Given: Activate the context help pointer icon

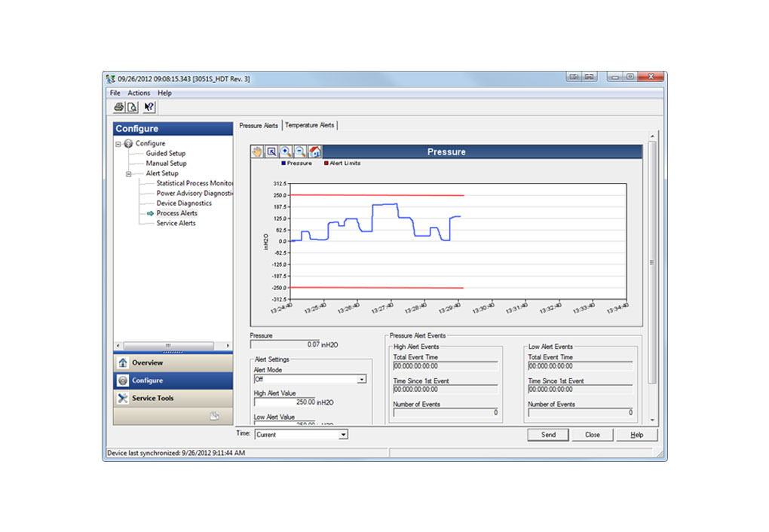Looking at the screenshot, I should click(149, 107).
